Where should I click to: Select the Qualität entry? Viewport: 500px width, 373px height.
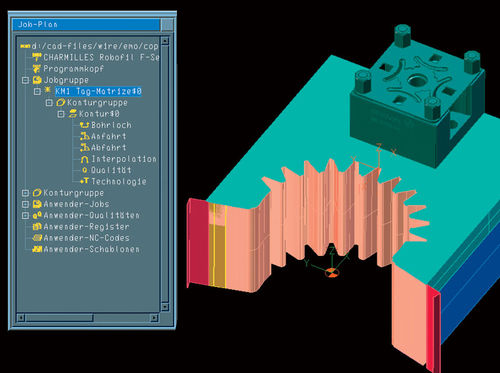point(111,170)
